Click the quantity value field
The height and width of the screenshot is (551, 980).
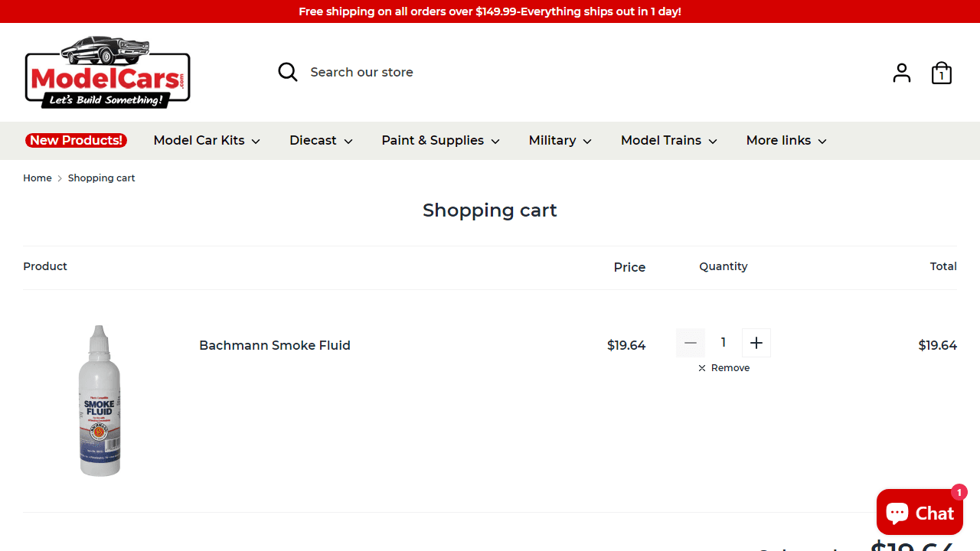coord(724,343)
